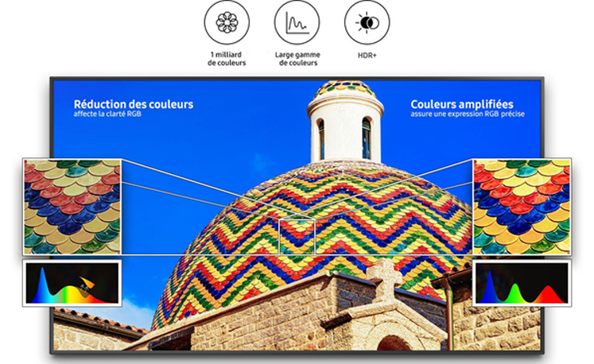Viewport: 594px width, 364px height.
Task: Click the stone archway at the bottom
Action: 394,339
